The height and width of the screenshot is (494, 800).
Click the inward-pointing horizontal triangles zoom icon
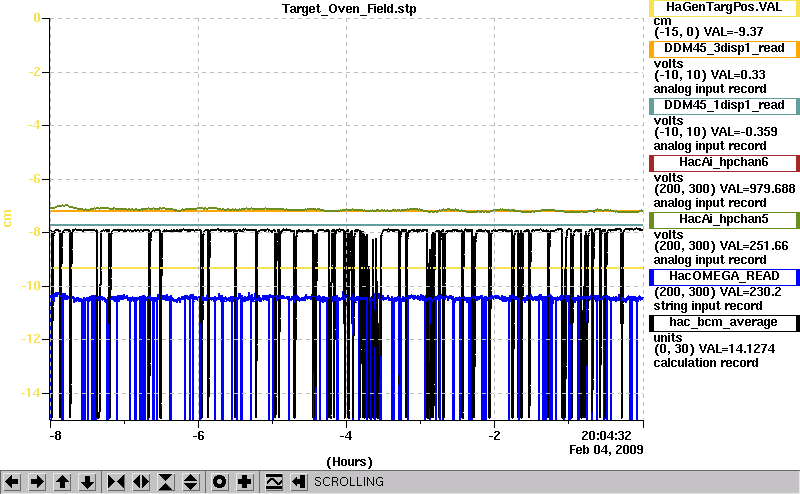[x=116, y=482]
